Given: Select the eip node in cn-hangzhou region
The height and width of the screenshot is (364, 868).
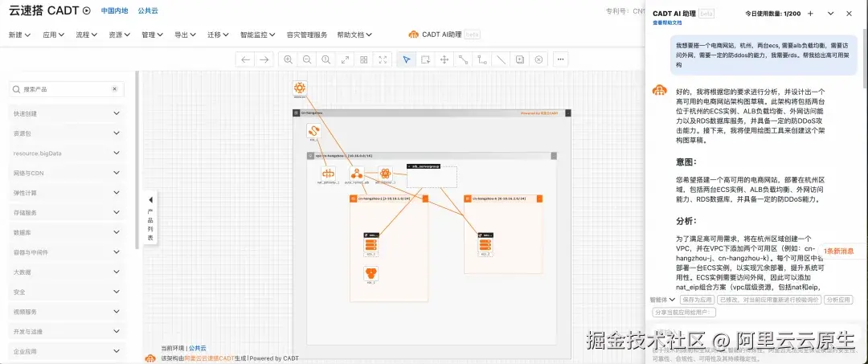Looking at the screenshot, I should click(x=314, y=130).
